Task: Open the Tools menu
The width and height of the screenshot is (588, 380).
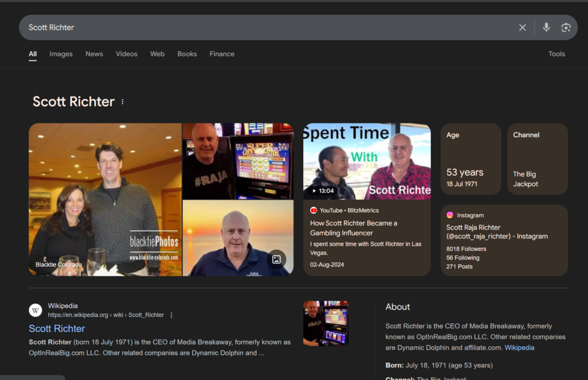Action: coord(556,54)
